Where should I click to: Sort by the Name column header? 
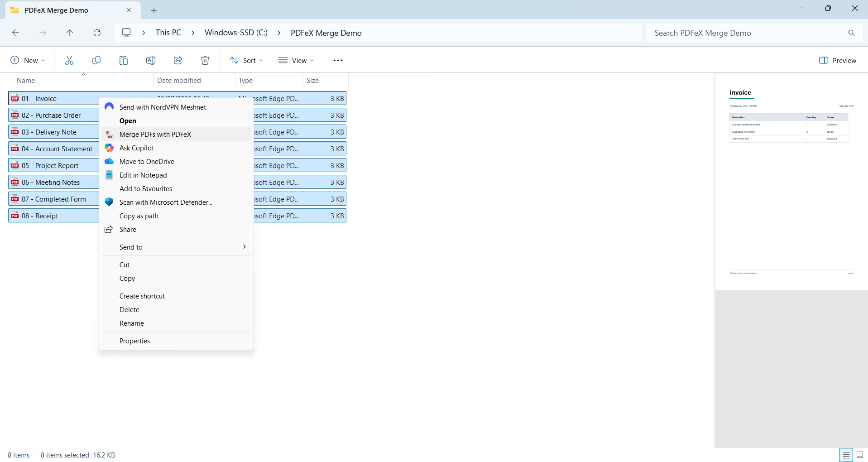tap(26, 80)
